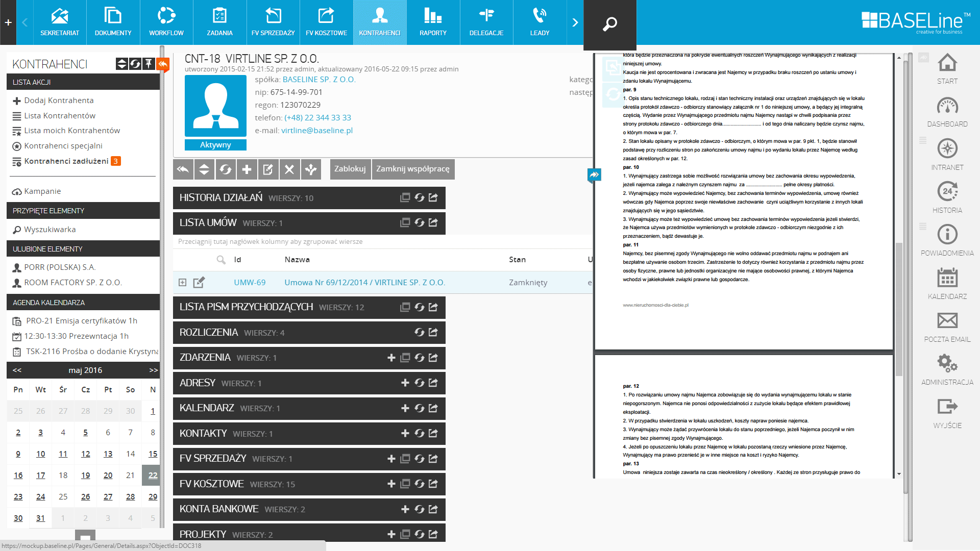
Task: Click the add (plus) toolbar button
Action: [247, 169]
